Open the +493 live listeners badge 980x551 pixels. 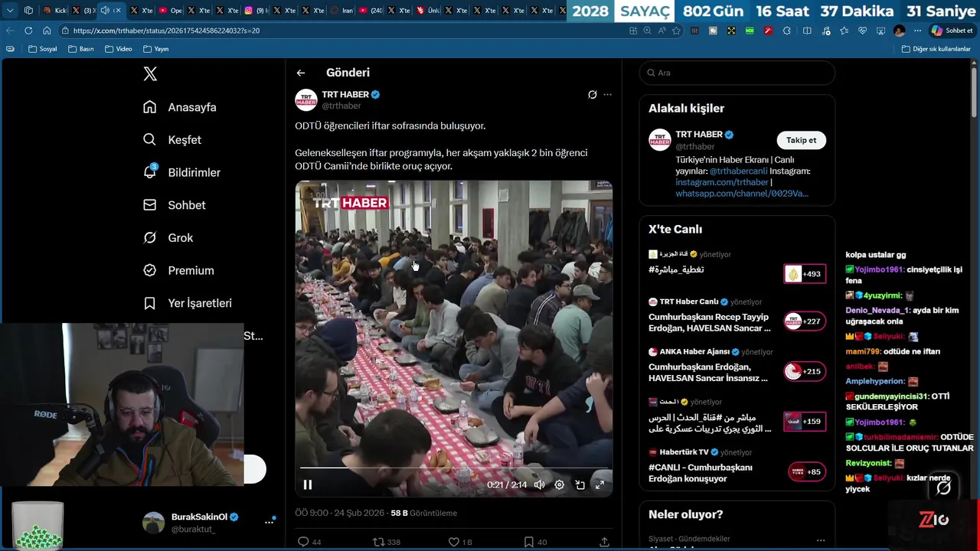pos(805,274)
